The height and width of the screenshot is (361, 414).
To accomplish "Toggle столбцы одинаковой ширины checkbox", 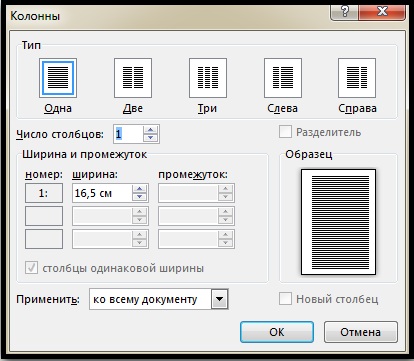I will tap(31, 268).
